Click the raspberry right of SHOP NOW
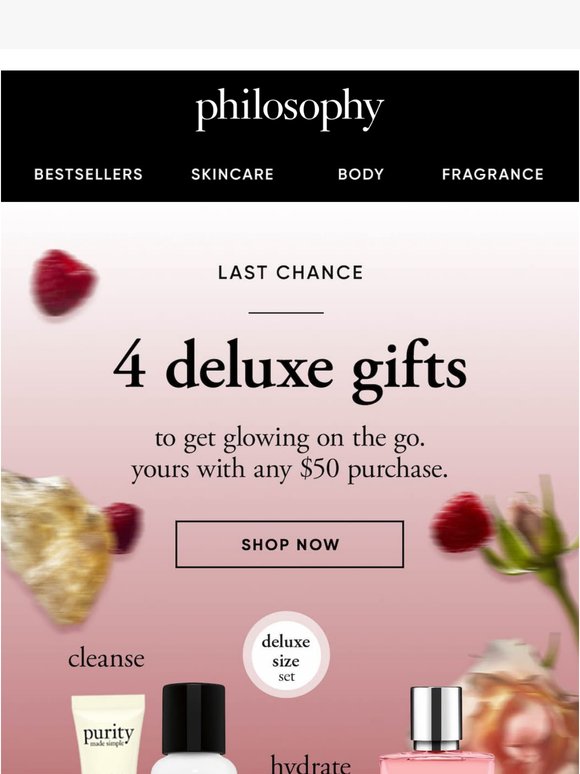 [x=463, y=522]
